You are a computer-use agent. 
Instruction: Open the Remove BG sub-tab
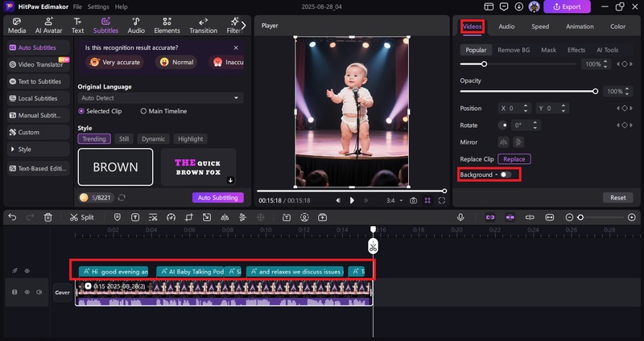coord(514,50)
